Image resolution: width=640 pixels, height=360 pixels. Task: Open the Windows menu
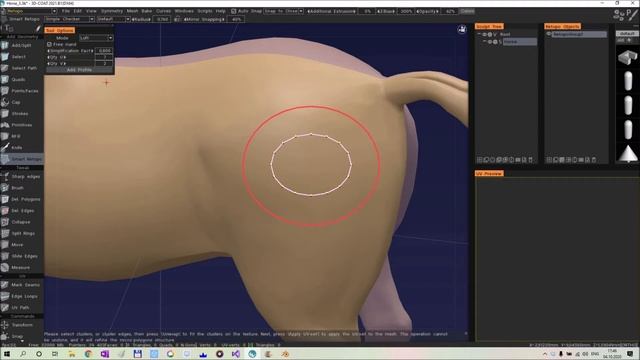[184, 11]
